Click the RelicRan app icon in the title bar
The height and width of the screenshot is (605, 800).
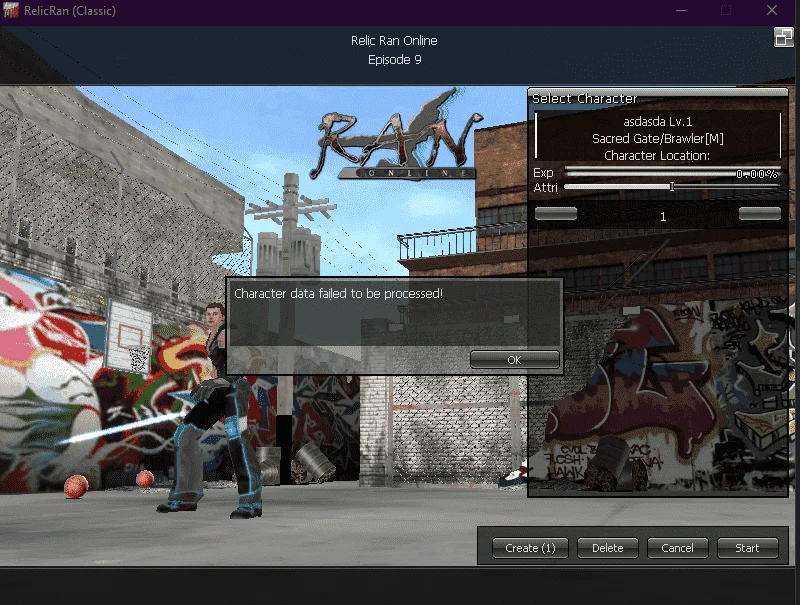tap(11, 10)
